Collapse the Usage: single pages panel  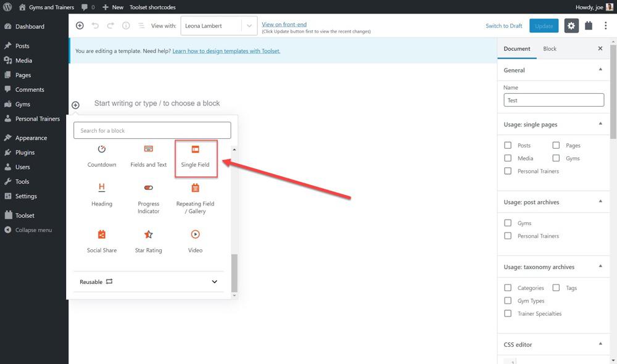pos(600,124)
